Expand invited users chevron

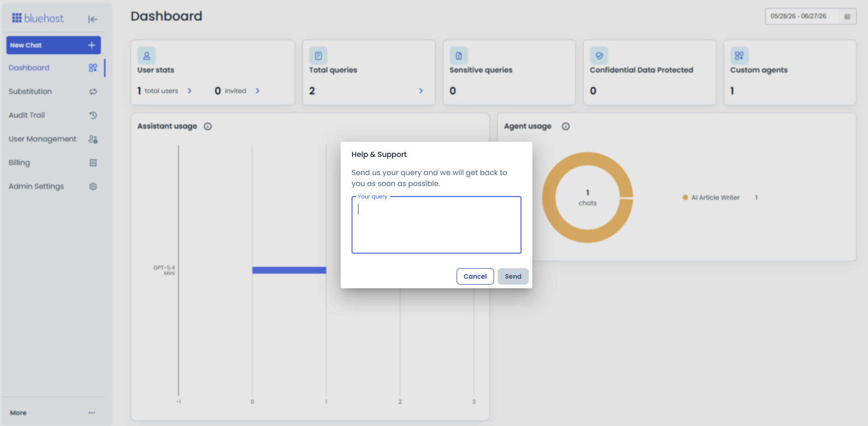258,91
